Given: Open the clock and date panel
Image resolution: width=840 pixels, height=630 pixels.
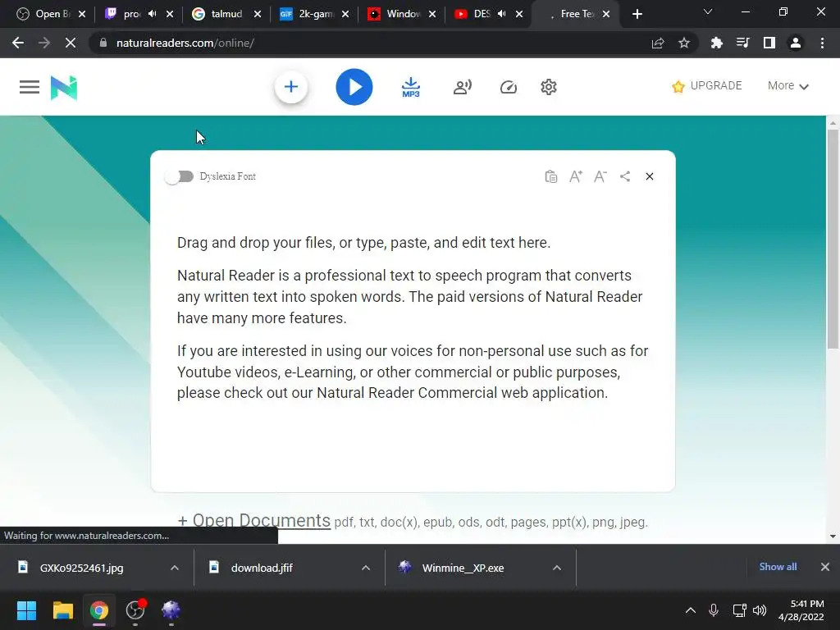Looking at the screenshot, I should click(801, 610).
